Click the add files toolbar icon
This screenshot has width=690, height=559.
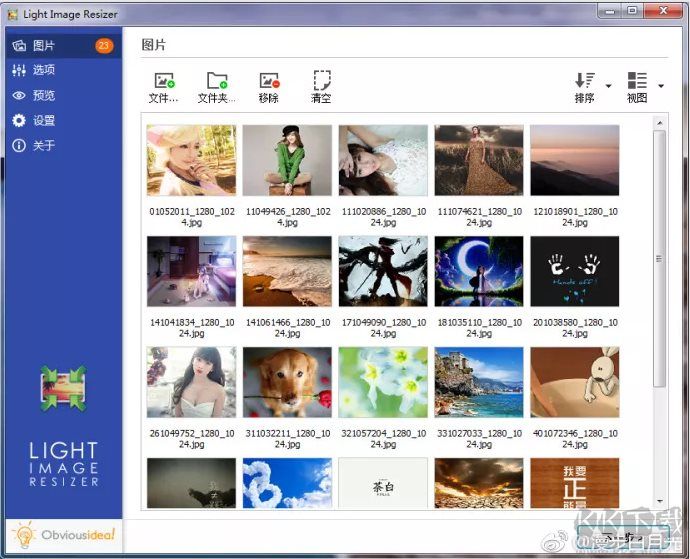tap(164, 82)
